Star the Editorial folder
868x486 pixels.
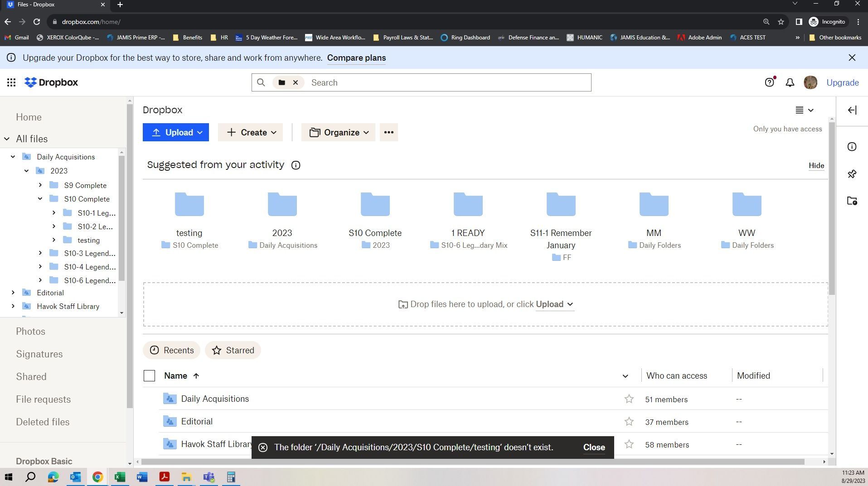pyautogui.click(x=629, y=422)
